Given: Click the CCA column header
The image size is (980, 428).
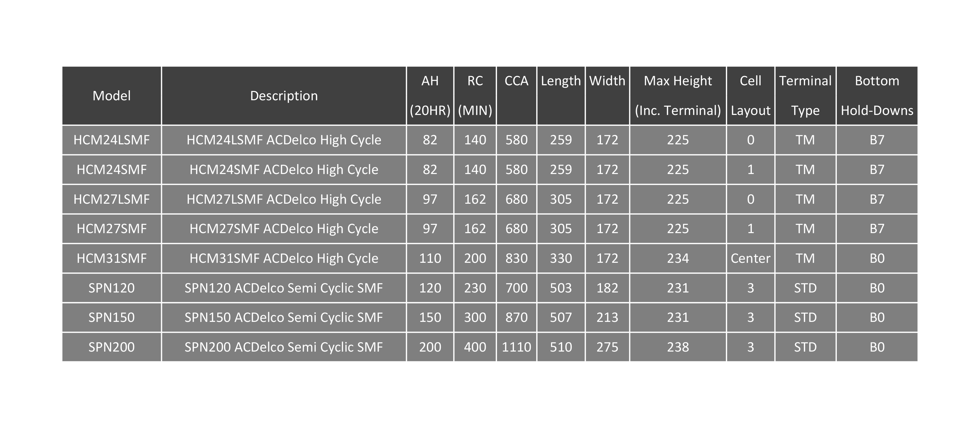Looking at the screenshot, I should (x=516, y=96).
